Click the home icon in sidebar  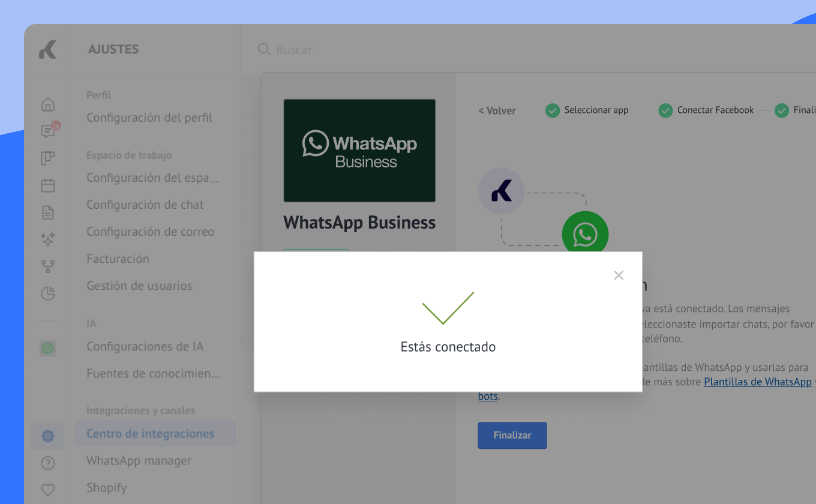coord(48,104)
